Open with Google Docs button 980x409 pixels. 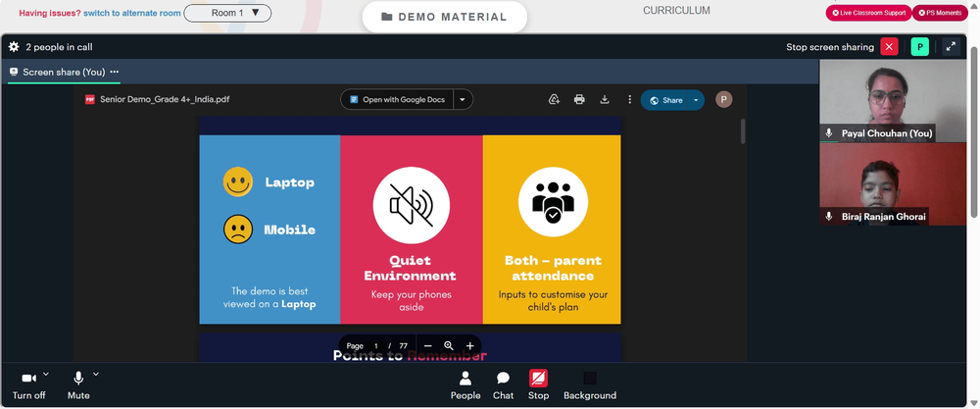(x=398, y=99)
